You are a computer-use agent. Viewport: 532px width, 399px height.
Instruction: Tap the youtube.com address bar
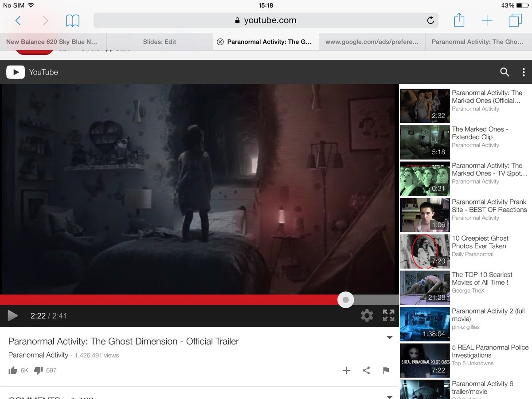click(266, 20)
